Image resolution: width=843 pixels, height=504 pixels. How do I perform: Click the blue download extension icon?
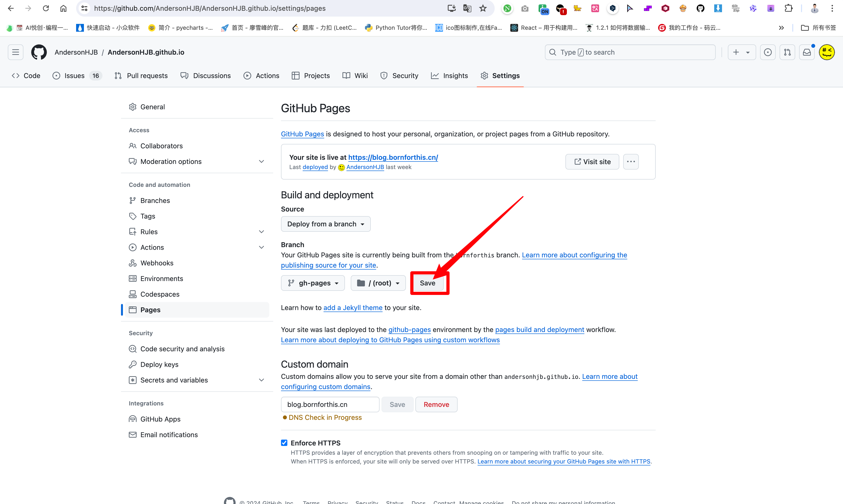coord(718,8)
